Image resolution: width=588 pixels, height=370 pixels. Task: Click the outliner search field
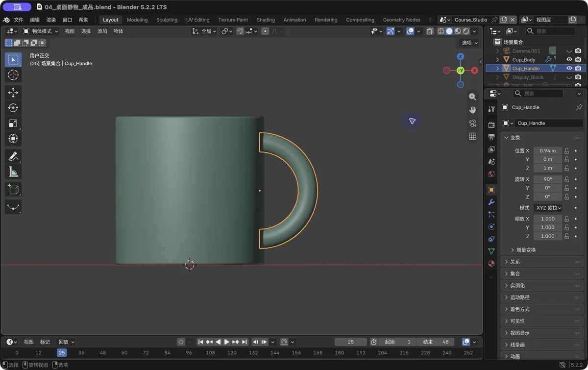(x=550, y=31)
